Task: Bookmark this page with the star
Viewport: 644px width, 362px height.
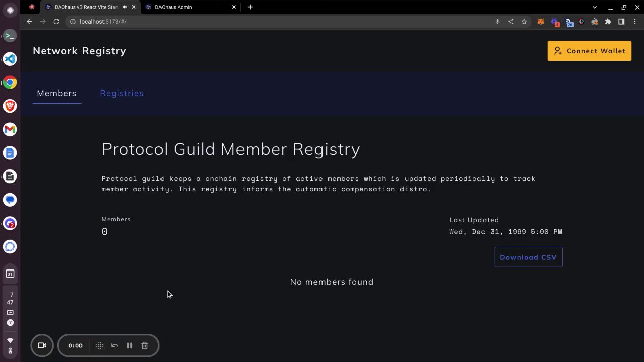Action: pyautogui.click(x=524, y=22)
